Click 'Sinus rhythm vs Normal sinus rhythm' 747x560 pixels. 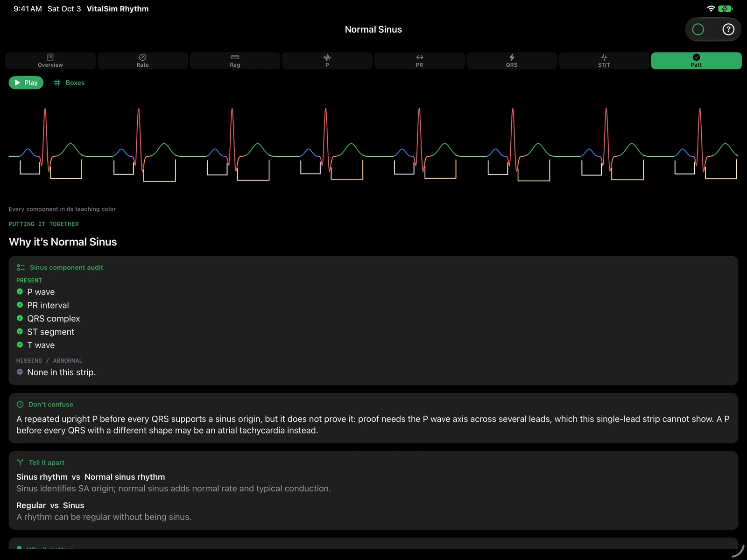91,477
